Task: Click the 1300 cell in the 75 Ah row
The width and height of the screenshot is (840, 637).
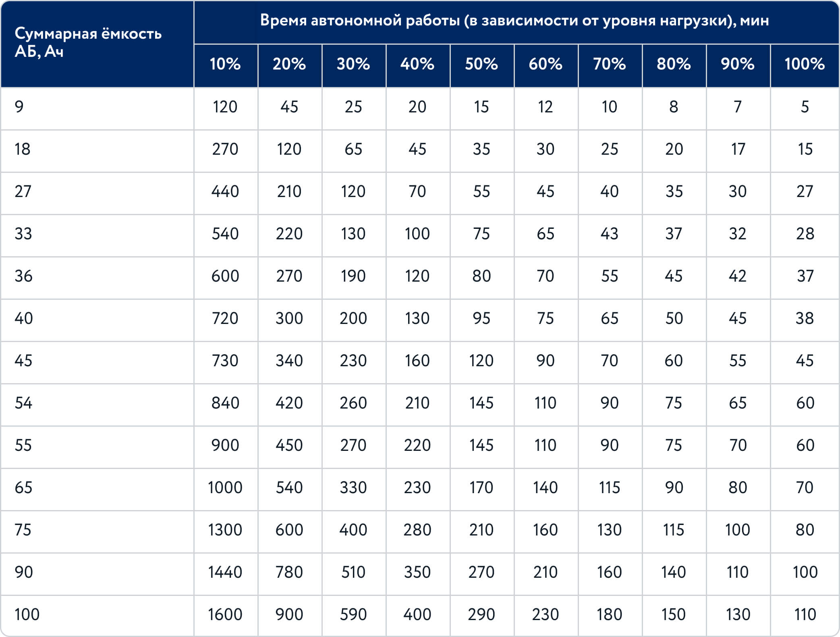Action: (x=225, y=530)
